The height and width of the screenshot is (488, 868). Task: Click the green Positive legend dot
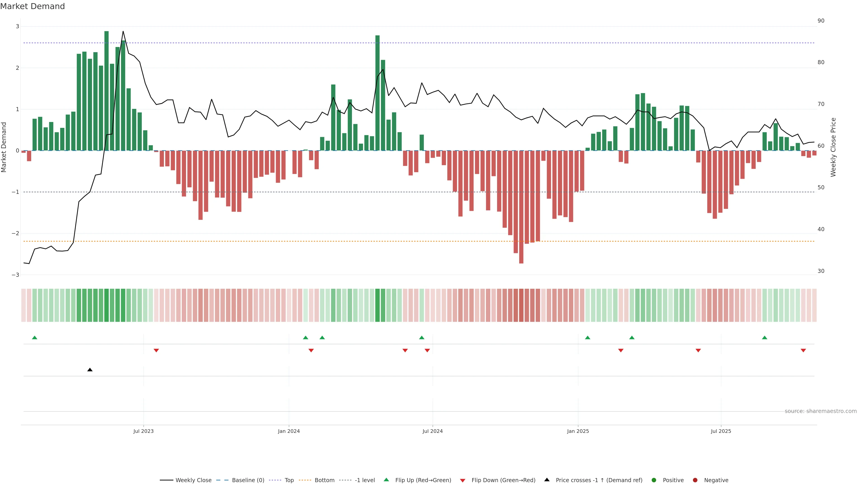click(654, 480)
